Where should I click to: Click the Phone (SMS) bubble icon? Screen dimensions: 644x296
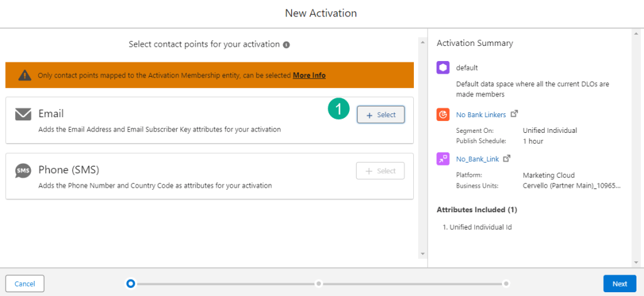(x=23, y=170)
